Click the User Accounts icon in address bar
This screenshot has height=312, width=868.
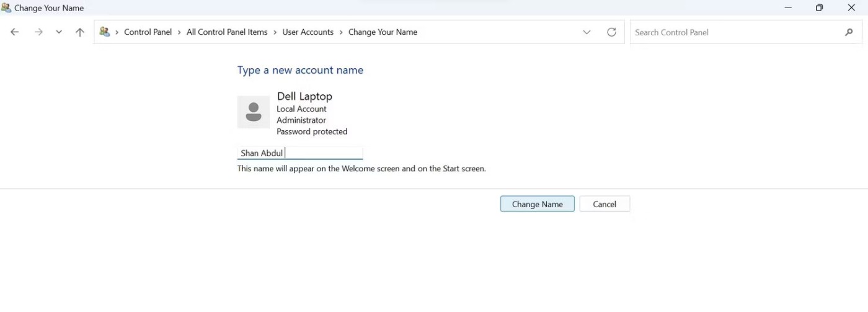pyautogui.click(x=105, y=32)
